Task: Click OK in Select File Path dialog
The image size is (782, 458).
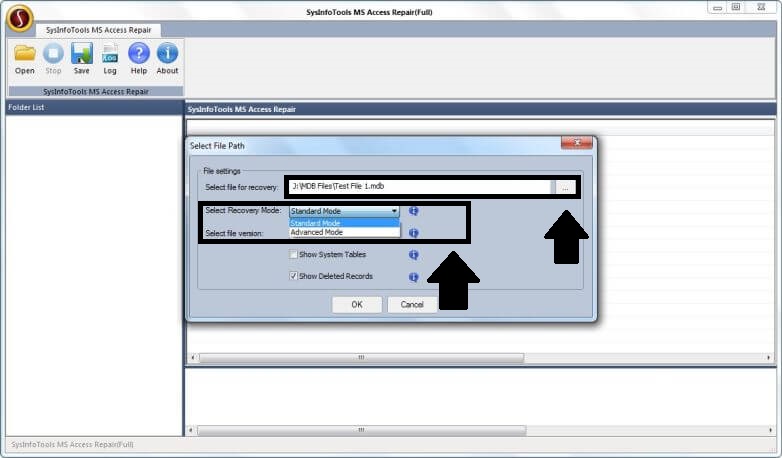Action: point(357,304)
